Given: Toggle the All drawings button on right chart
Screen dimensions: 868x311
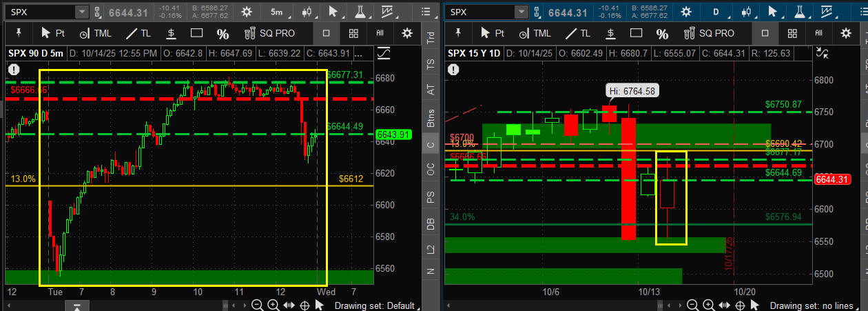Looking at the screenshot, I should tap(819, 33).
